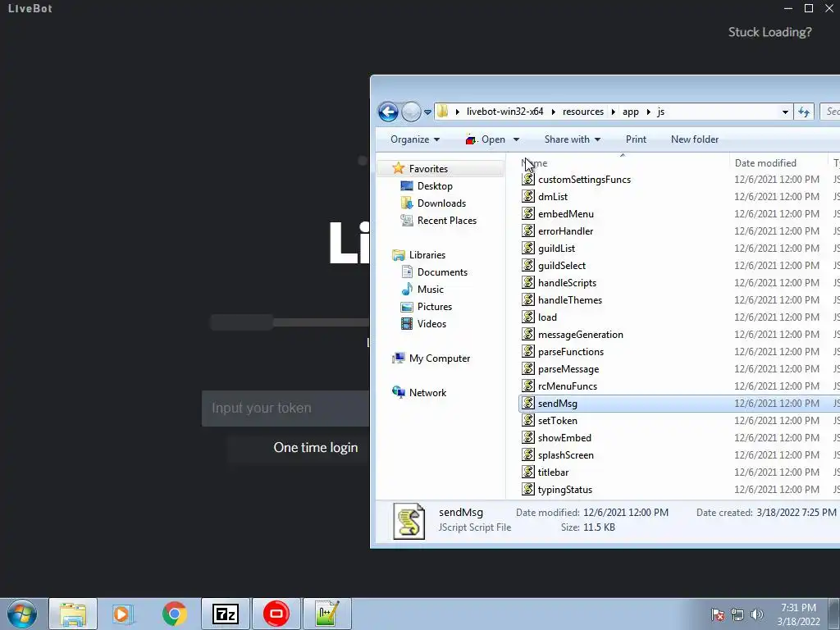Open Windows Explorer from the taskbar
The height and width of the screenshot is (630, 840).
pos(73,614)
